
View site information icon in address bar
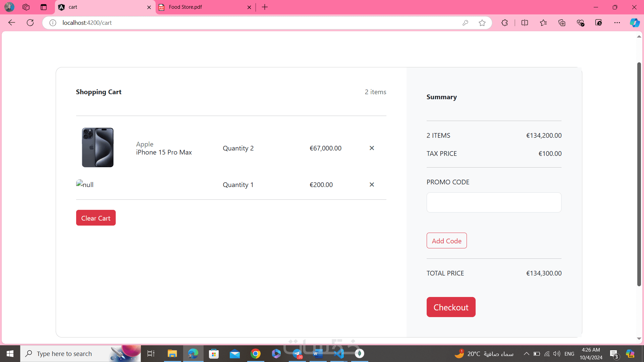(x=53, y=23)
